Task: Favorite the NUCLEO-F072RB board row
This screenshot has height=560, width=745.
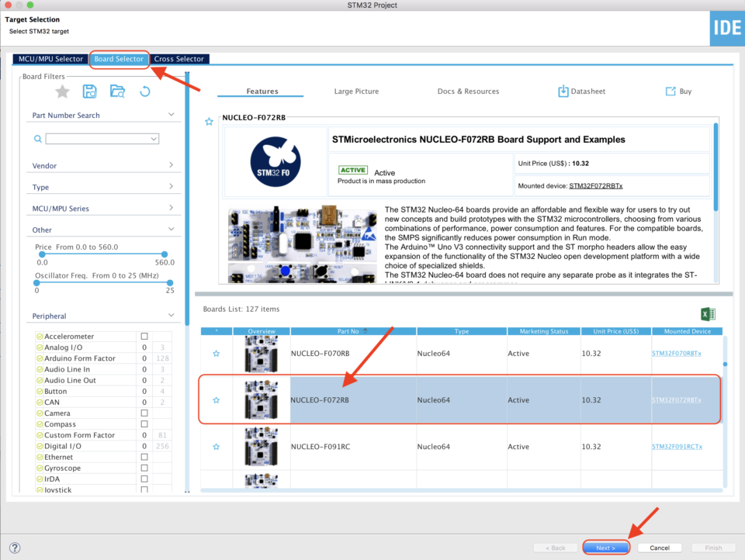Action: pyautogui.click(x=217, y=399)
